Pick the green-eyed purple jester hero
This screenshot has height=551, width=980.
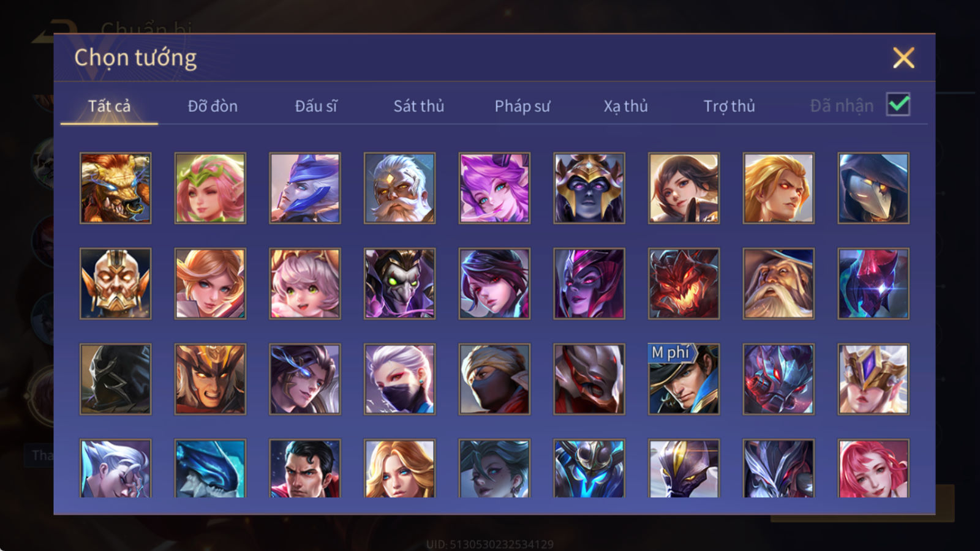(x=399, y=283)
